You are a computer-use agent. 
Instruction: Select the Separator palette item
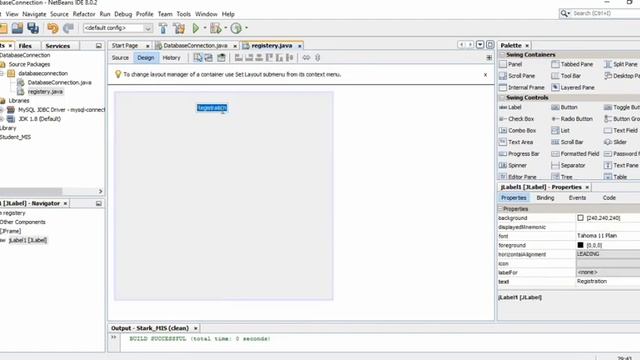pos(568,165)
